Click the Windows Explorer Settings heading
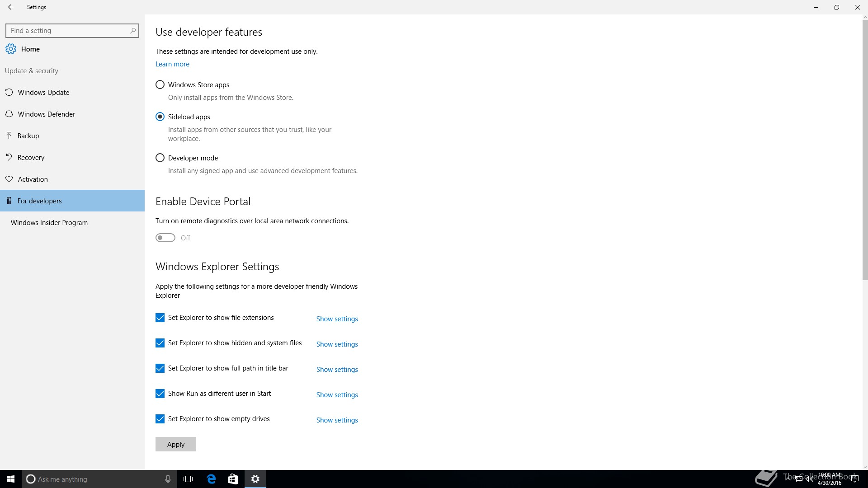The height and width of the screenshot is (488, 868). [x=217, y=267]
